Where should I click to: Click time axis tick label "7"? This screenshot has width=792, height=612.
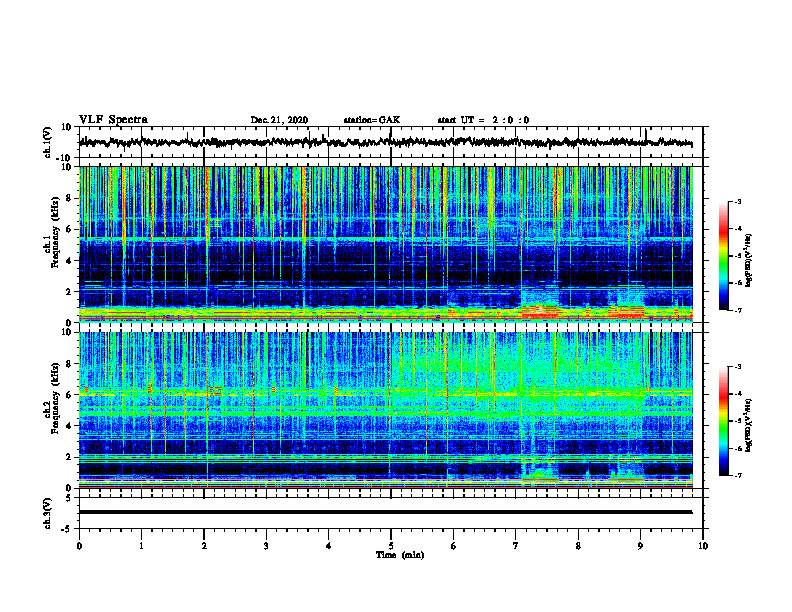516,546
